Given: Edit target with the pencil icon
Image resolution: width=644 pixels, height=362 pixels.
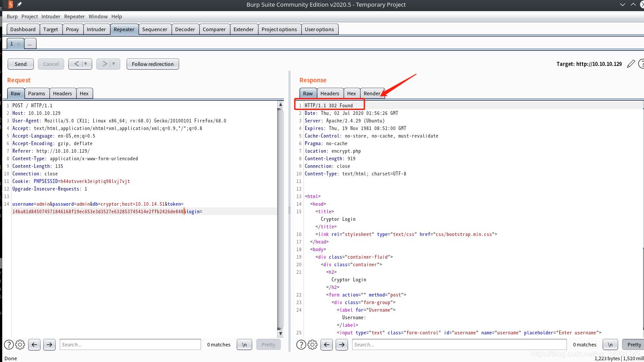Looking at the screenshot, I should [631, 64].
